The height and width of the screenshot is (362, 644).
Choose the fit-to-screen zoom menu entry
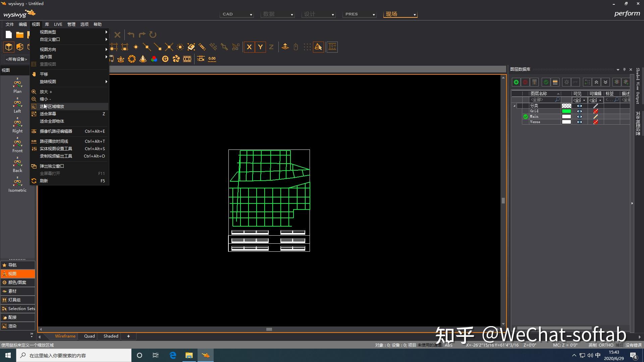point(48,114)
